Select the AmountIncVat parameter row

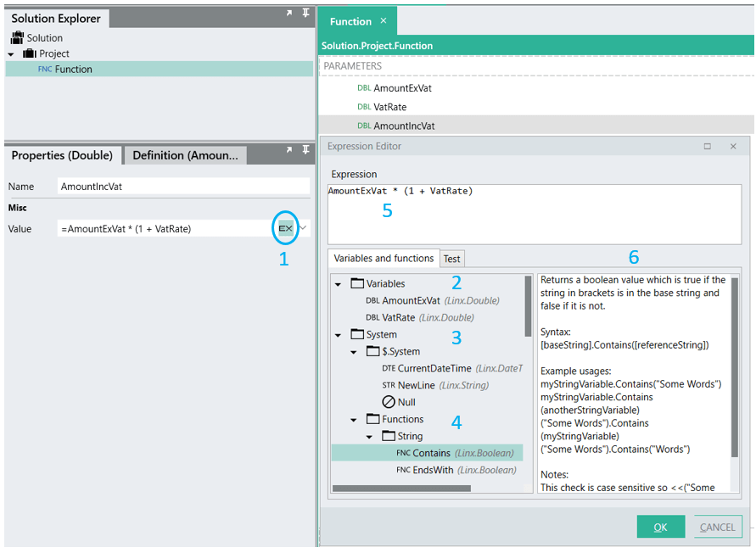click(536, 126)
